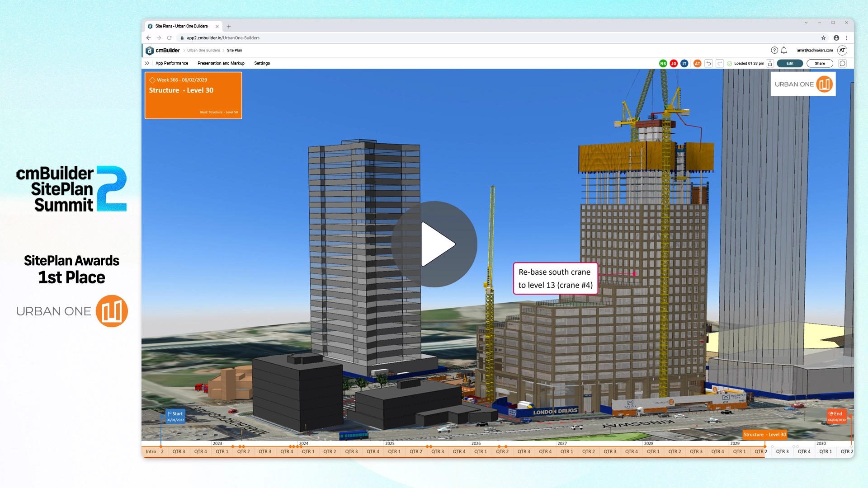This screenshot has width=868, height=488.
Task: Jump to year 2025 on timeline
Action: [390, 443]
